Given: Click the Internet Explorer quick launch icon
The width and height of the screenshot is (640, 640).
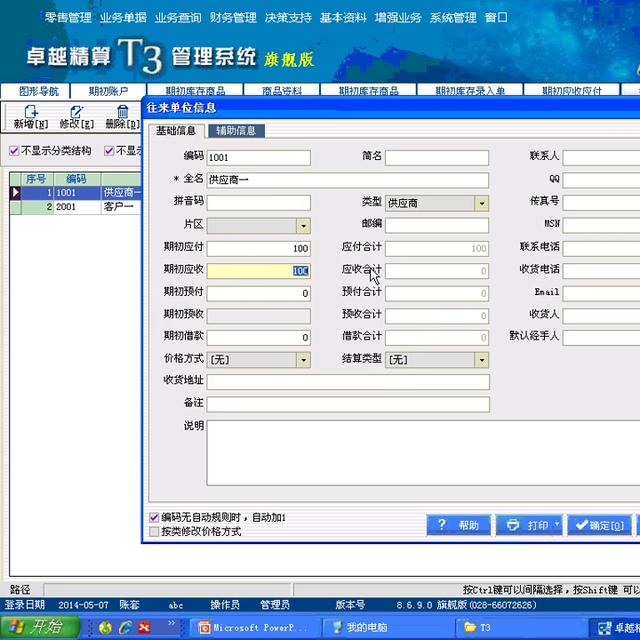Looking at the screenshot, I should 125,627.
